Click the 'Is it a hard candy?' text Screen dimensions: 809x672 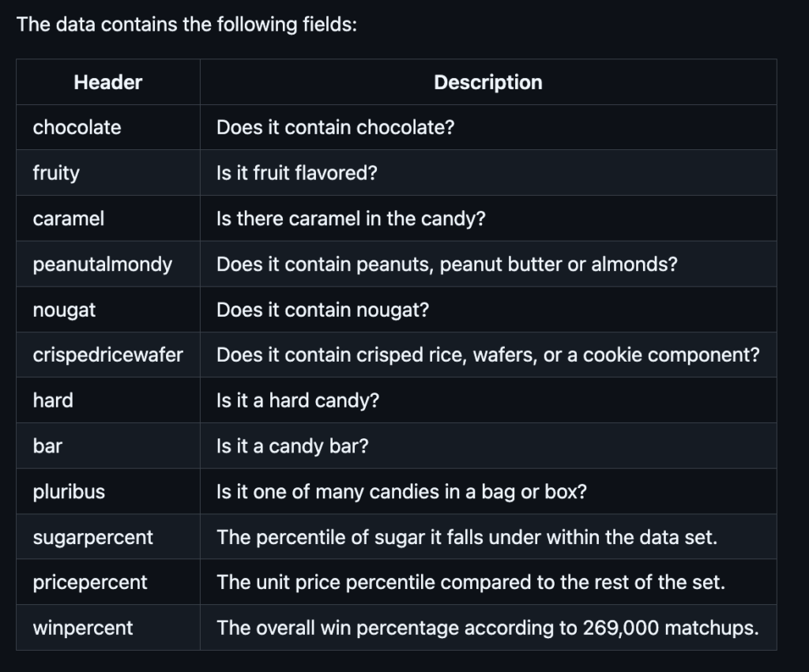(298, 400)
